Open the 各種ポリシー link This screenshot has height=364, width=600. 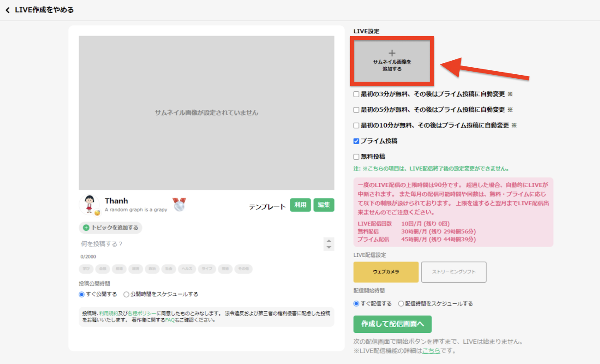pos(142,313)
